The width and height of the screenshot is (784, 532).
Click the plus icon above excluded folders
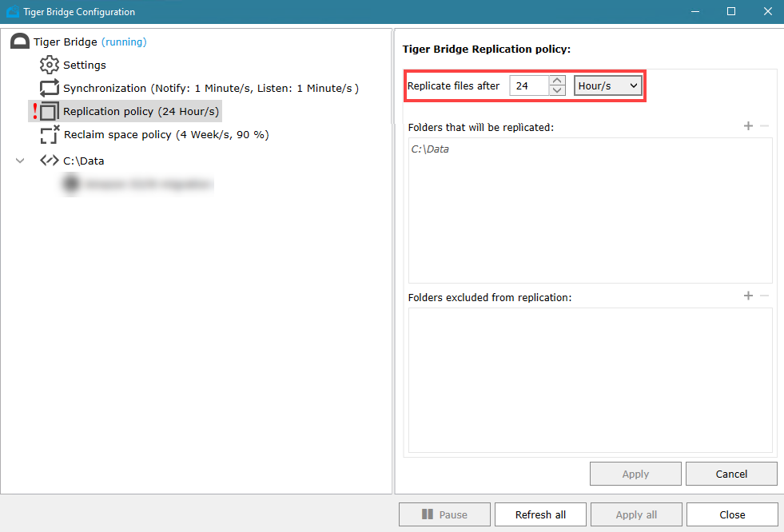click(x=748, y=296)
